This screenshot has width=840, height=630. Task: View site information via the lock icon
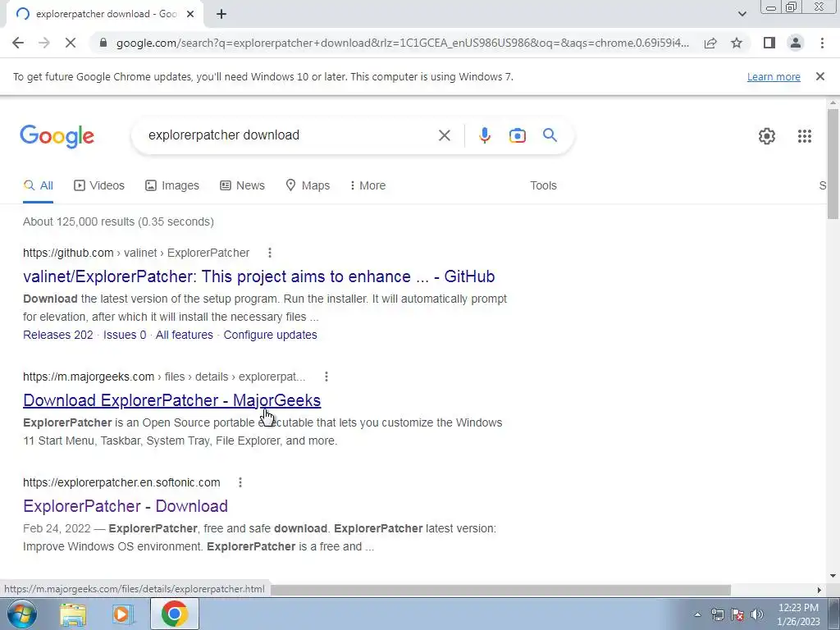click(x=103, y=43)
